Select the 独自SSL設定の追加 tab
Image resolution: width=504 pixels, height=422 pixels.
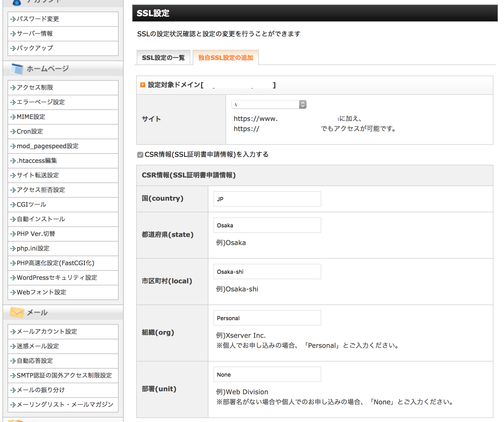(226, 57)
